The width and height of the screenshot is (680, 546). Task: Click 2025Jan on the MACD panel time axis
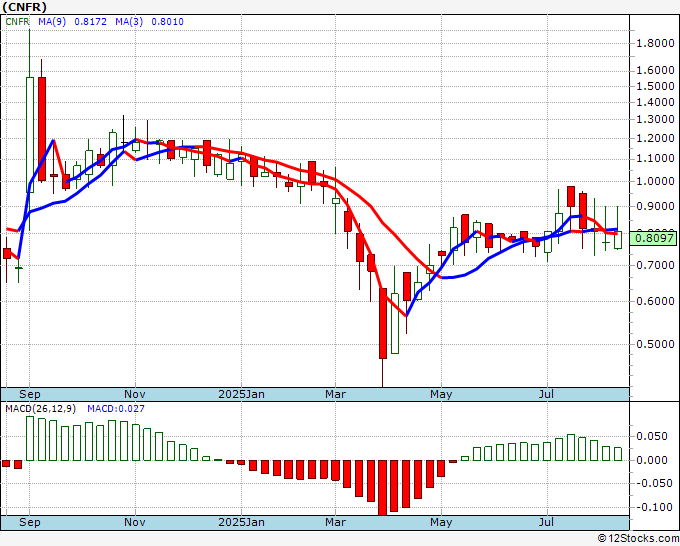242,522
